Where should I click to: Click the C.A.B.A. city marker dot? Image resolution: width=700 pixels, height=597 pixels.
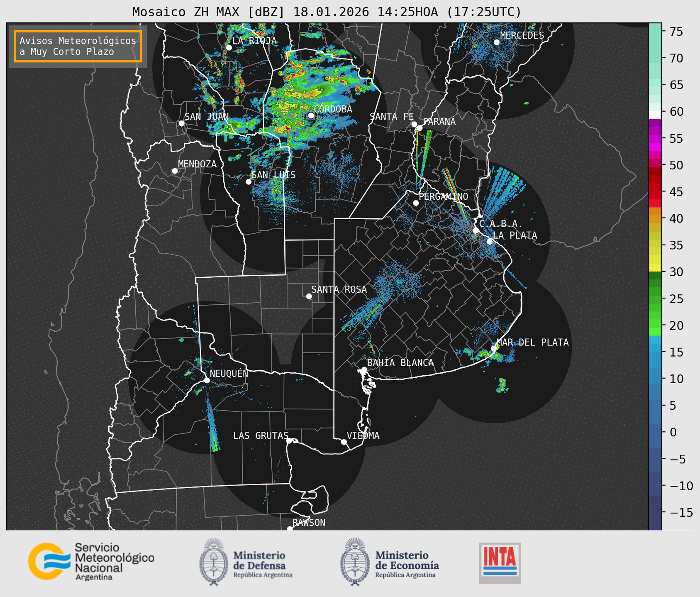476,230
